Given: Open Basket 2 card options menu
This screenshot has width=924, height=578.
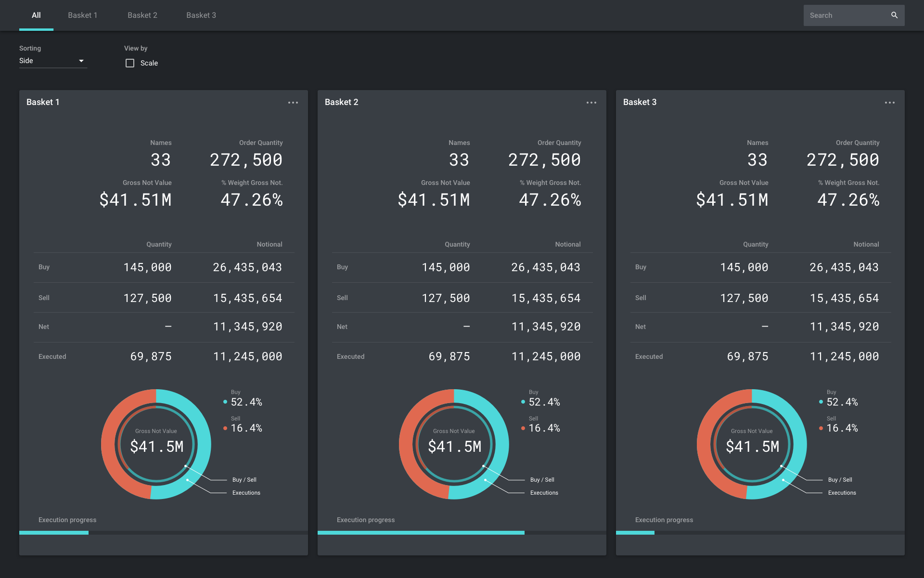Looking at the screenshot, I should (x=591, y=103).
